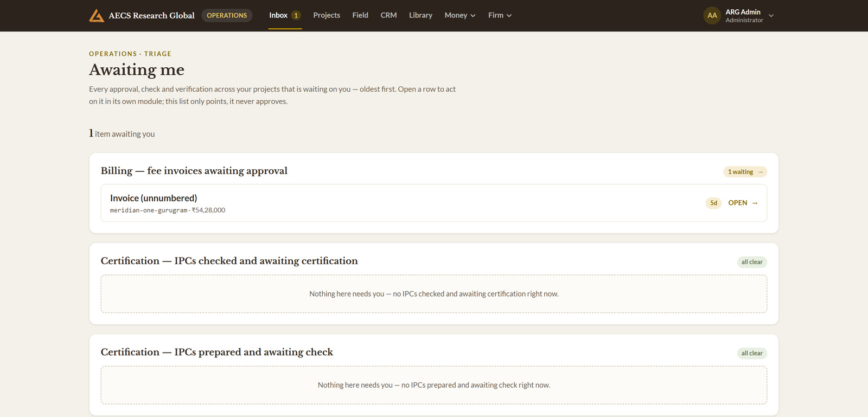Click the AA user avatar
The width and height of the screenshot is (868, 417).
click(x=712, y=16)
